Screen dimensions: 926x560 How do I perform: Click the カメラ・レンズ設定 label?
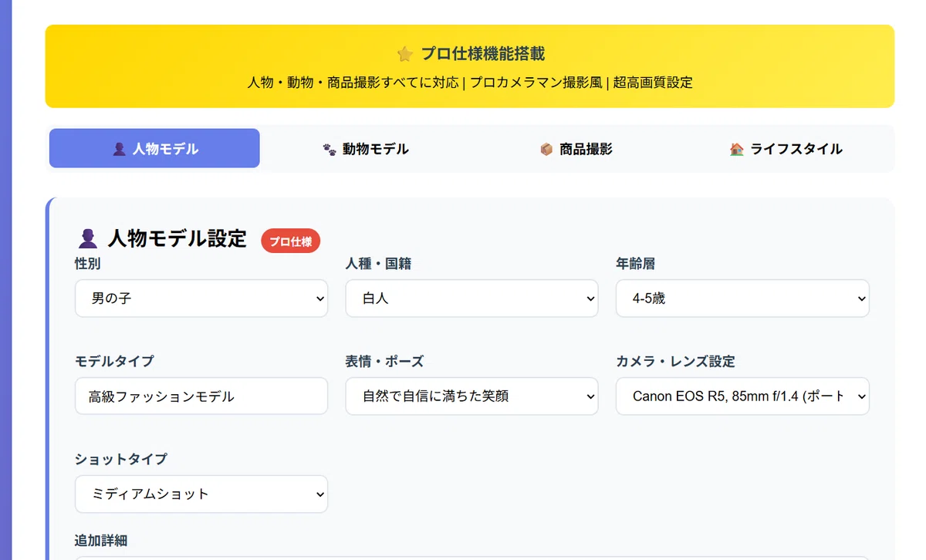coord(675,361)
